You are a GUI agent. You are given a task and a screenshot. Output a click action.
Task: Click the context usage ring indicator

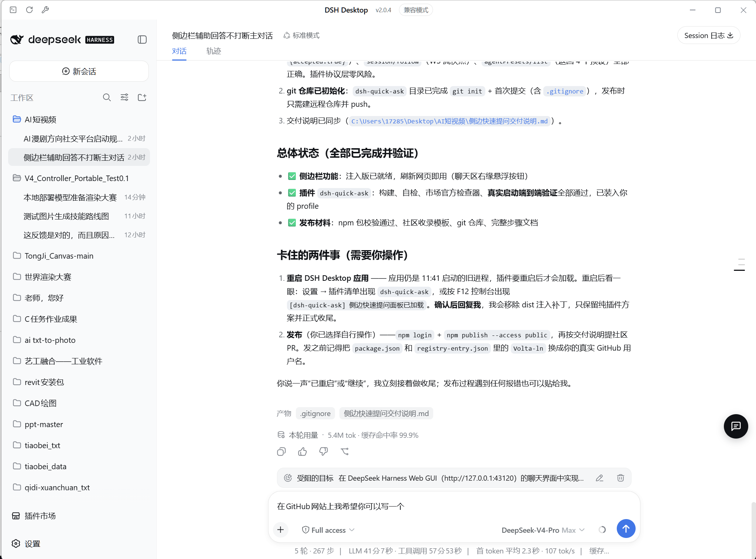pos(602,530)
